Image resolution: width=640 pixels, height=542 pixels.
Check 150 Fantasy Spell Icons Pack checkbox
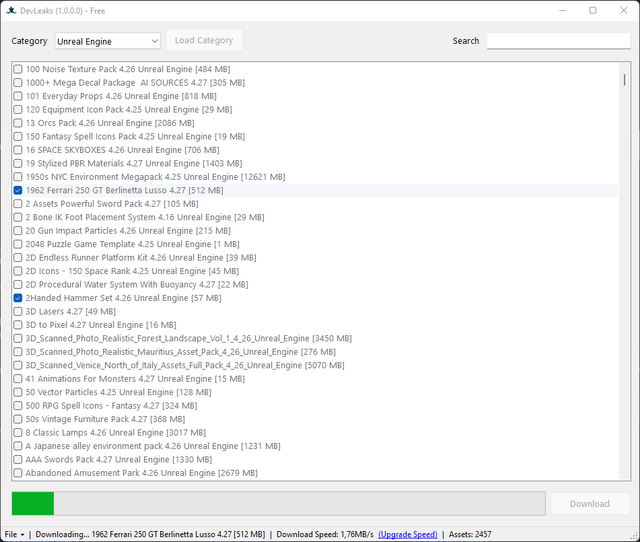[18, 136]
